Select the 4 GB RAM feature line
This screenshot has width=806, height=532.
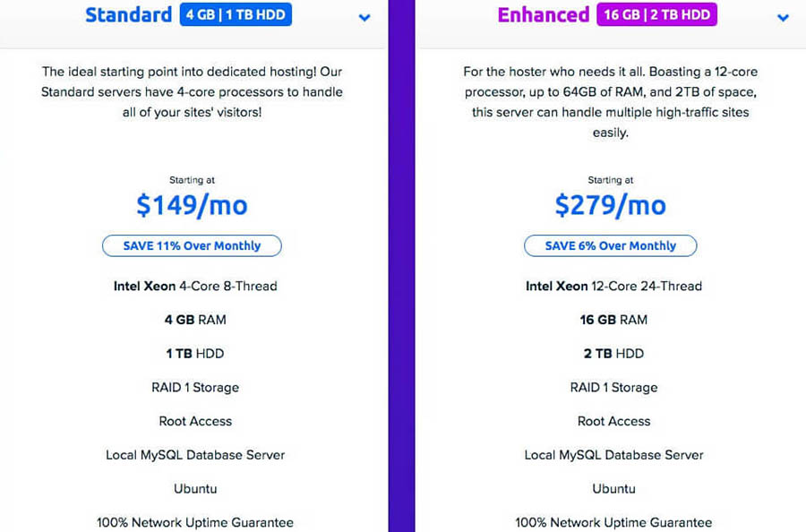[x=195, y=320]
